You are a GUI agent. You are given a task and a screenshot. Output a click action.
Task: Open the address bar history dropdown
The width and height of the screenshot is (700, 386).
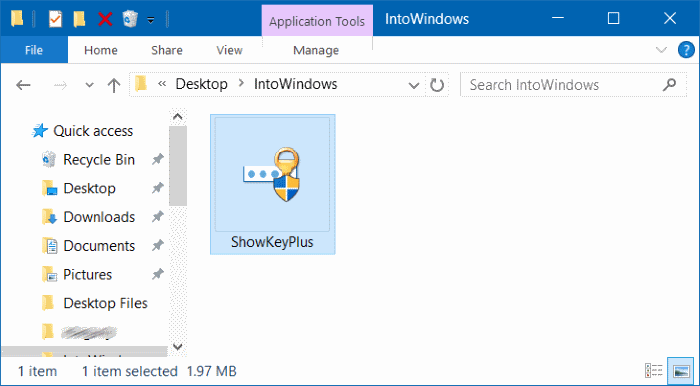click(x=414, y=85)
